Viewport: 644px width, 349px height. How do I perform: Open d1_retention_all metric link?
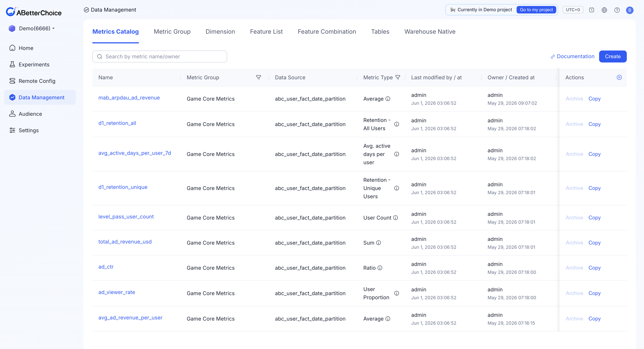click(x=117, y=123)
